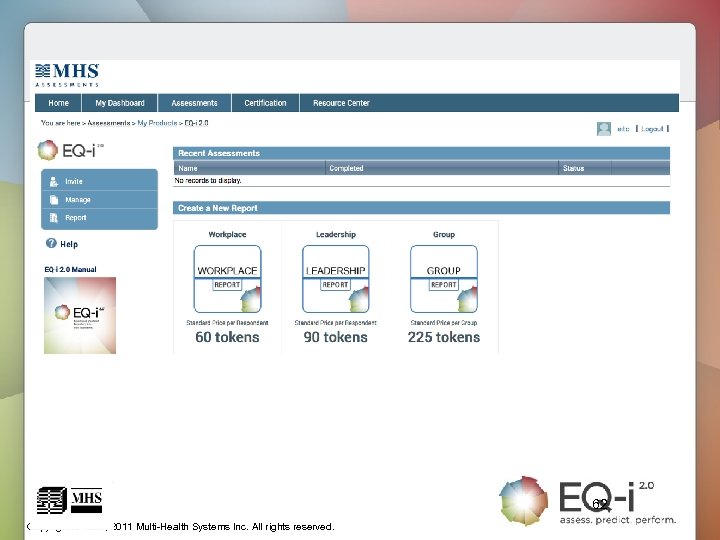
Task: Open the Invite sidebar option
Action: (99, 181)
